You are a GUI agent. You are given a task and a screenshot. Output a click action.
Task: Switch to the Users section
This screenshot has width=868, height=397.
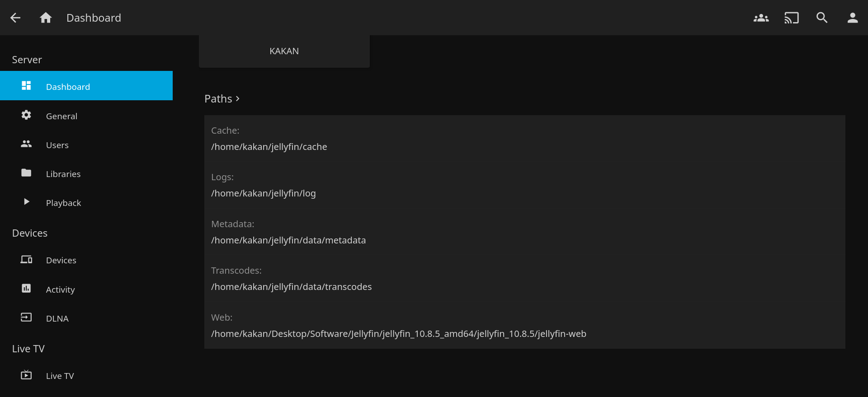click(x=57, y=145)
